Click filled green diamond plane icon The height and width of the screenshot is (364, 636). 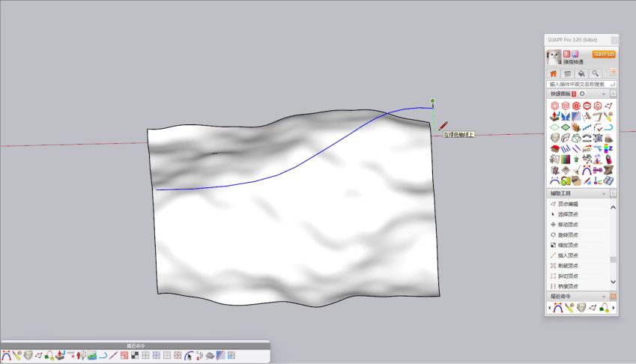[566, 127]
